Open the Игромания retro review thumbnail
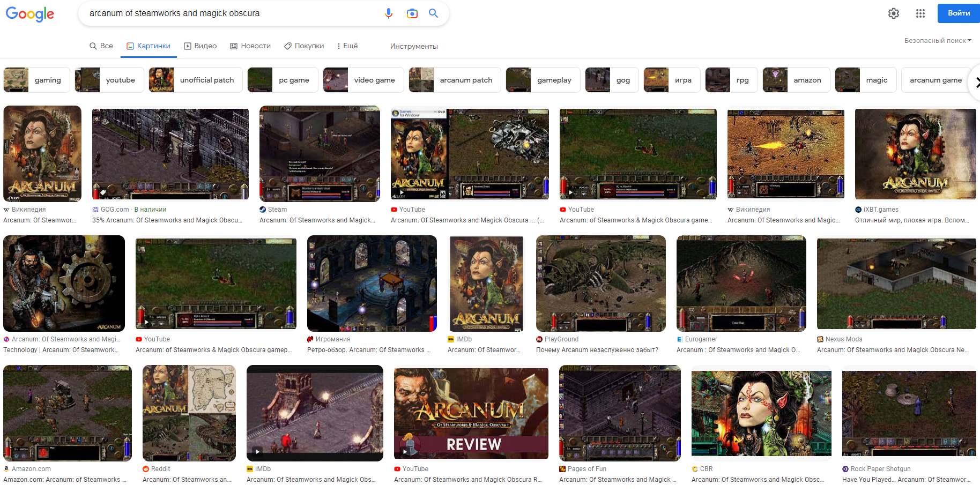Viewport: 980px width, 492px height. 372,284
